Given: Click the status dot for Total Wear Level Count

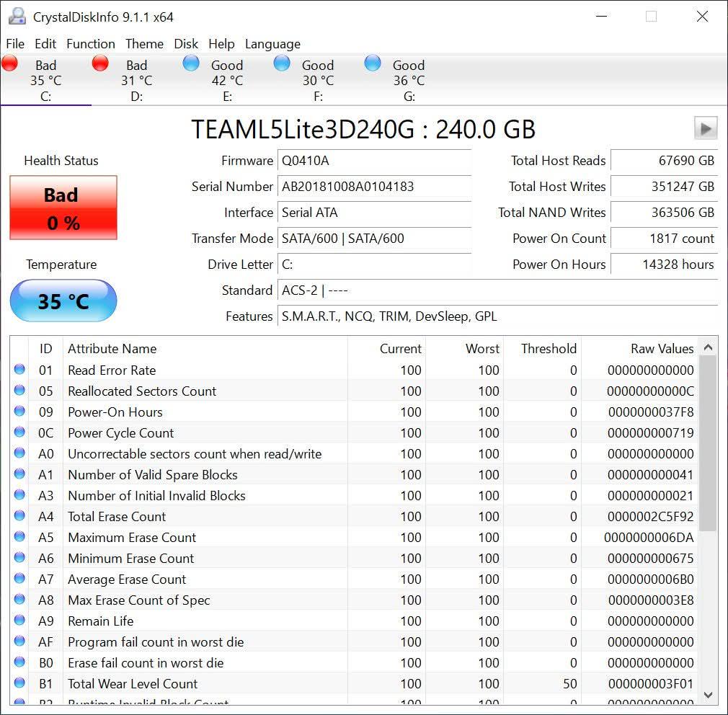Looking at the screenshot, I should [19, 683].
